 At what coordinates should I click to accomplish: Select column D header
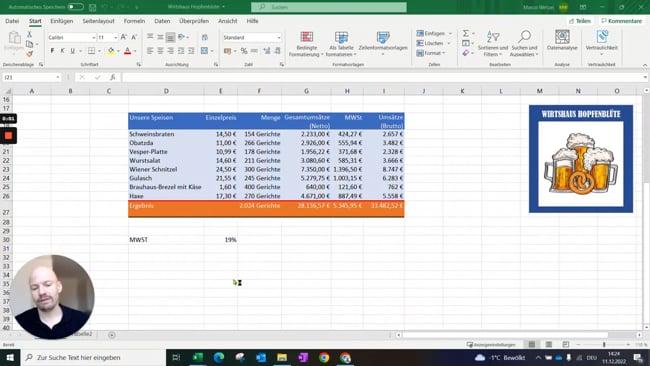166,91
